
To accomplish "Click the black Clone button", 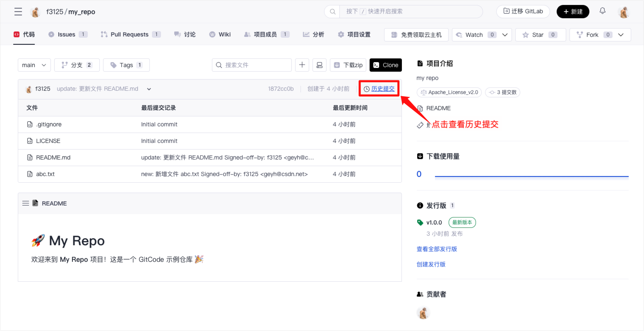I will pyautogui.click(x=385, y=65).
